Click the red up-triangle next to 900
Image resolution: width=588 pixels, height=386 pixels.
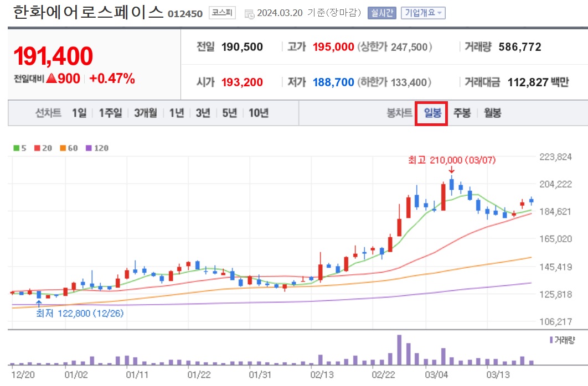coord(51,78)
